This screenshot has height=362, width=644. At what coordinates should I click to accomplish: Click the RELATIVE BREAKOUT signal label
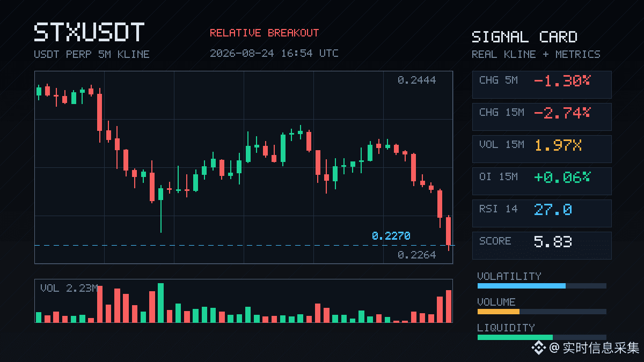point(264,33)
